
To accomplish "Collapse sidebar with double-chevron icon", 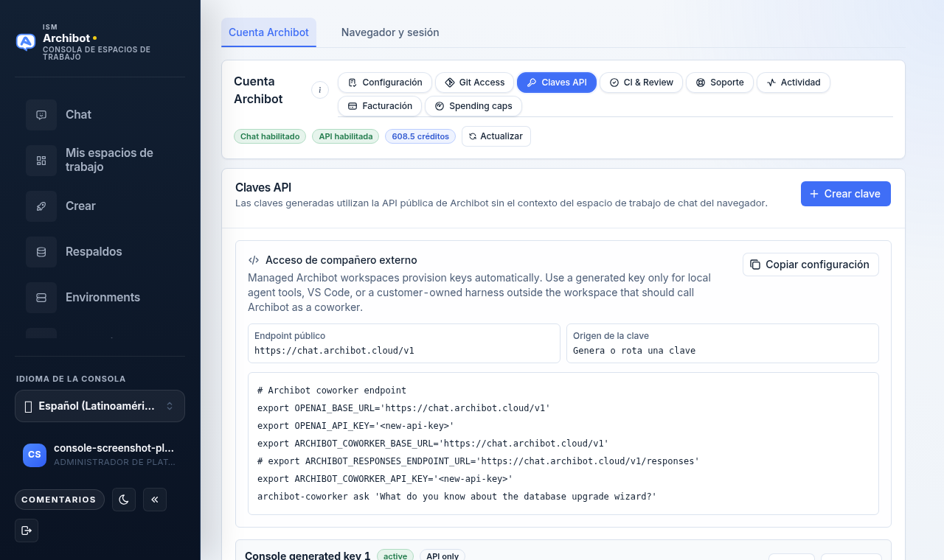I will (155, 500).
